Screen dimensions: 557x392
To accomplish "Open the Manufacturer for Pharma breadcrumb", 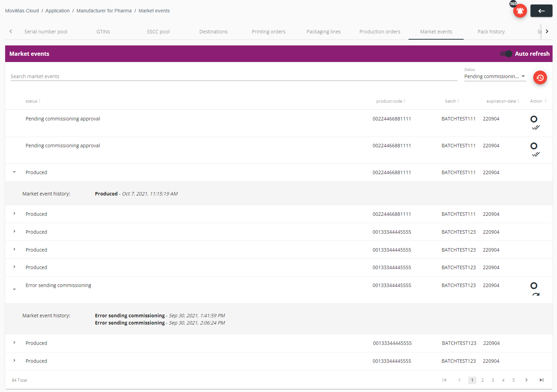I will point(104,11).
